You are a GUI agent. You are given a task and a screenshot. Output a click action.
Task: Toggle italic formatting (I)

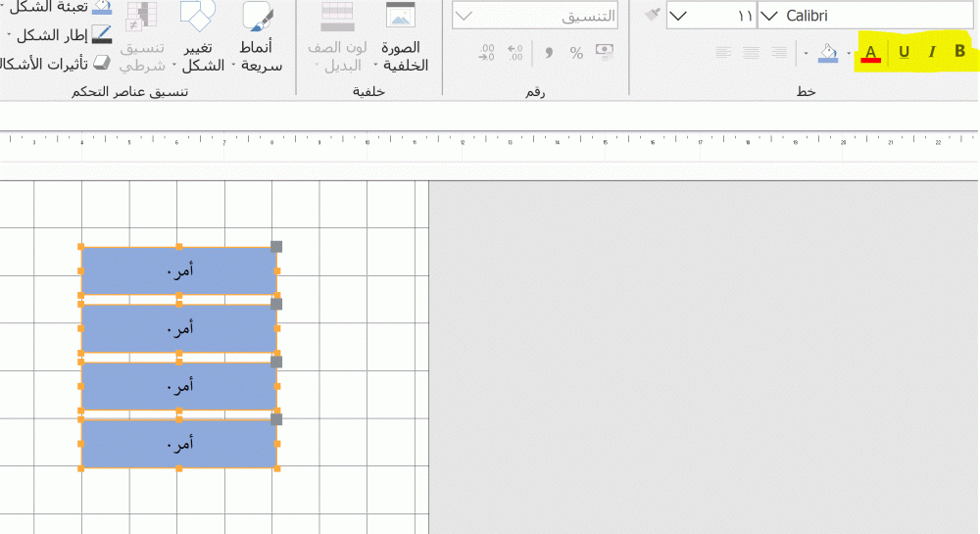932,52
